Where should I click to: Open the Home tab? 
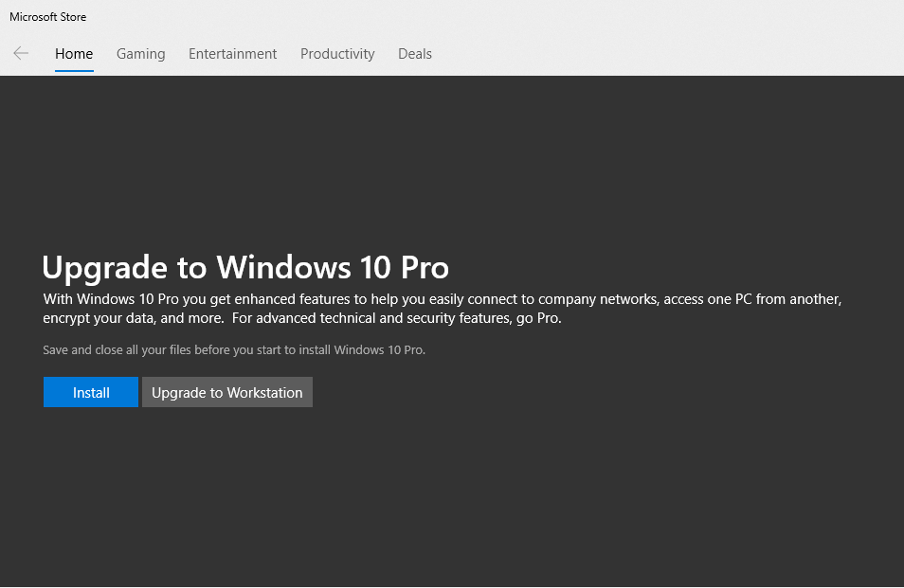pos(74,54)
